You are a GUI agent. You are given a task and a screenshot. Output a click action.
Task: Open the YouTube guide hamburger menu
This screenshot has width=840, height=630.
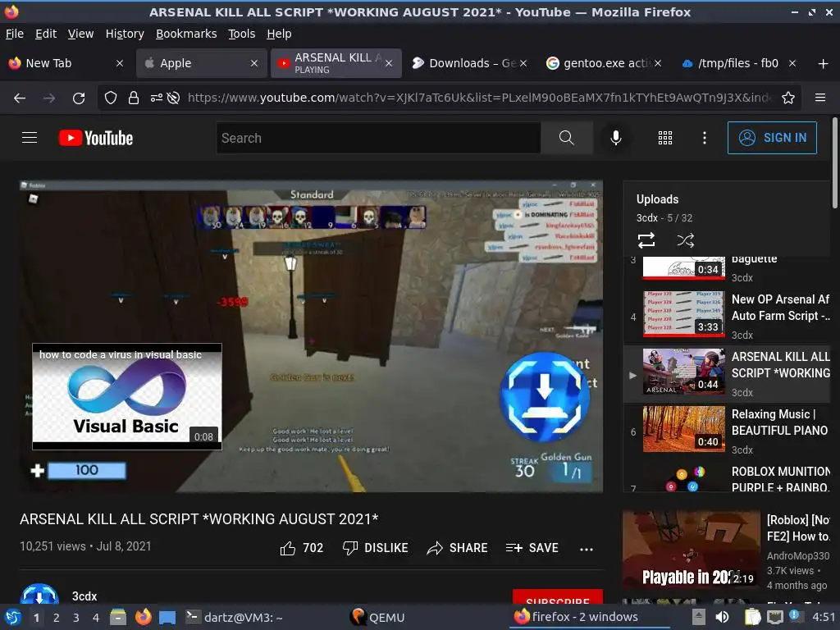point(30,138)
